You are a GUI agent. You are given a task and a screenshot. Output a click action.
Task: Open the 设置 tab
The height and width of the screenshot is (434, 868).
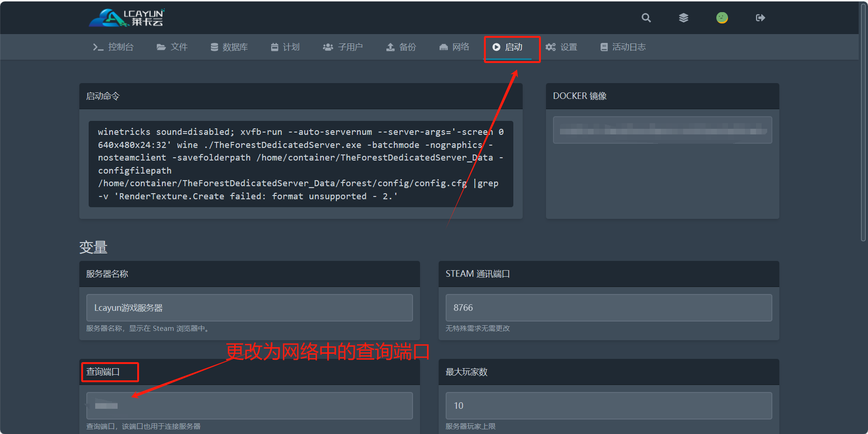tap(561, 47)
